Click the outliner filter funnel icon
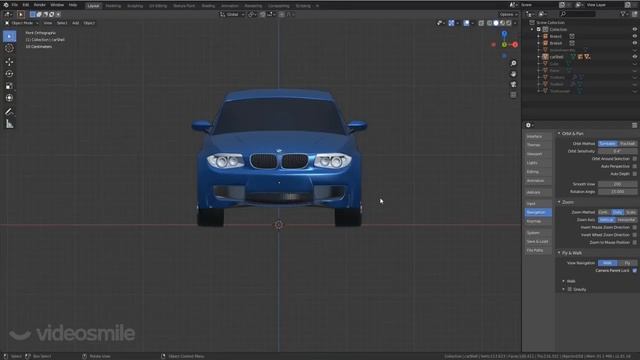 624,14
